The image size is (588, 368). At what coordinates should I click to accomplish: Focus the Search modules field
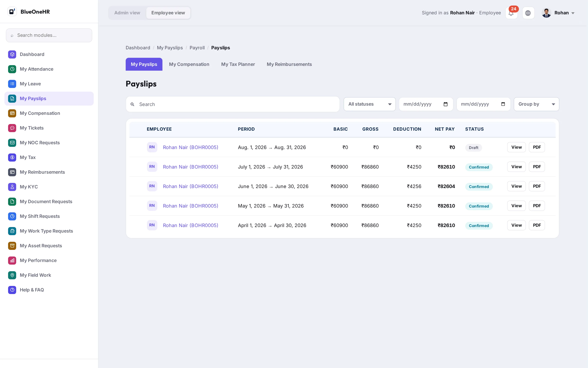click(x=49, y=35)
